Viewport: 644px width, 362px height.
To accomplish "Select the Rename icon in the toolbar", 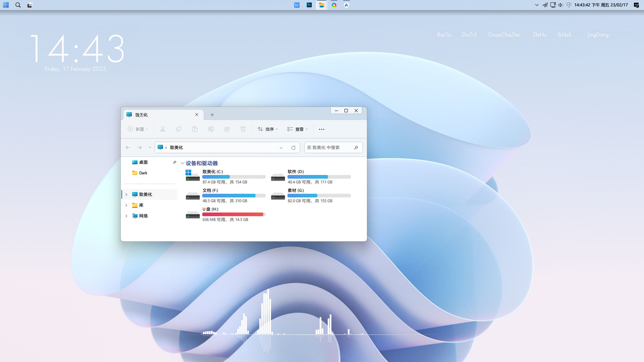I will 211,129.
